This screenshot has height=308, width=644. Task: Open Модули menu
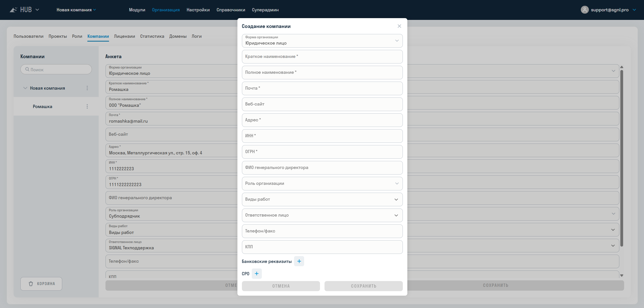[137, 10]
